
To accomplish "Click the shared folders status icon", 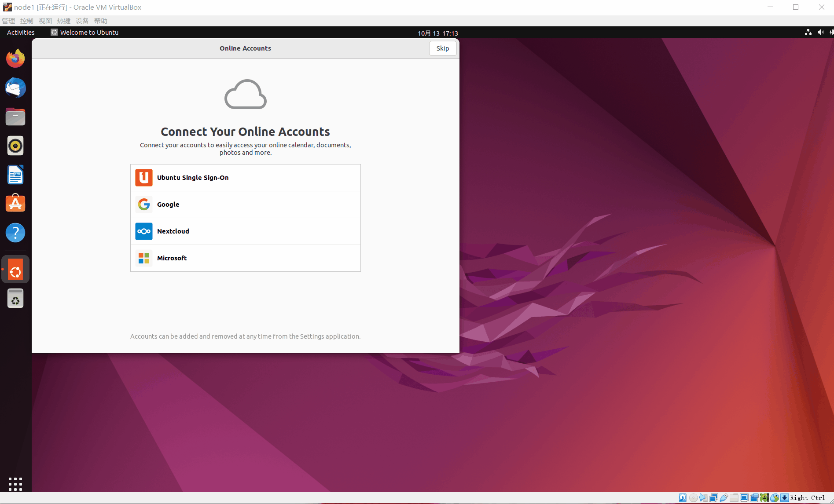I will [734, 497].
